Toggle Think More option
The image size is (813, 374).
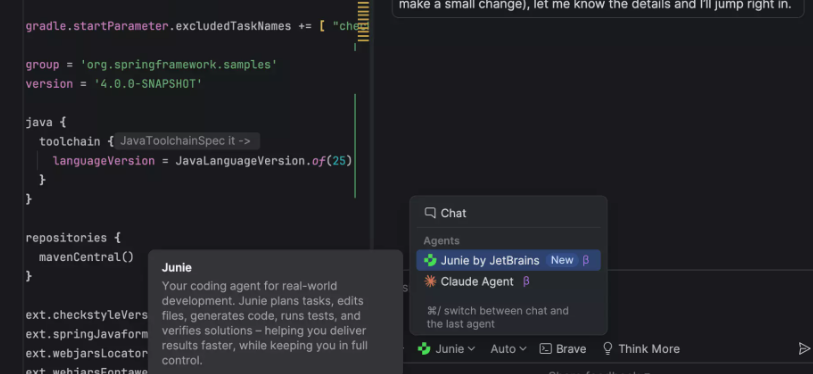pyautogui.click(x=641, y=349)
